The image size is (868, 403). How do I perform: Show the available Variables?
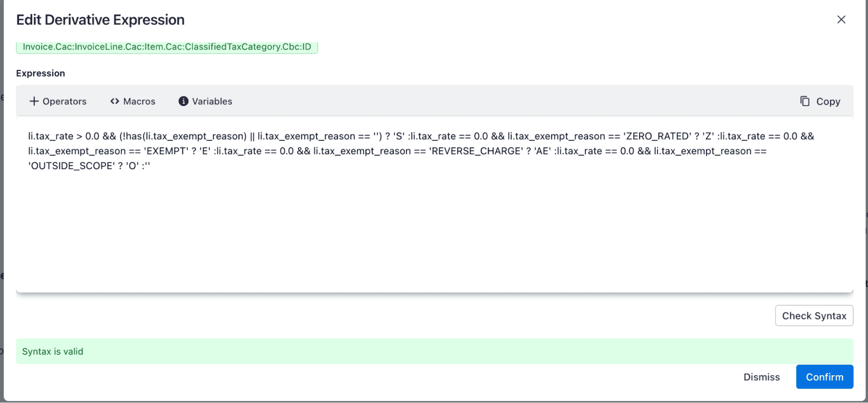click(x=212, y=101)
